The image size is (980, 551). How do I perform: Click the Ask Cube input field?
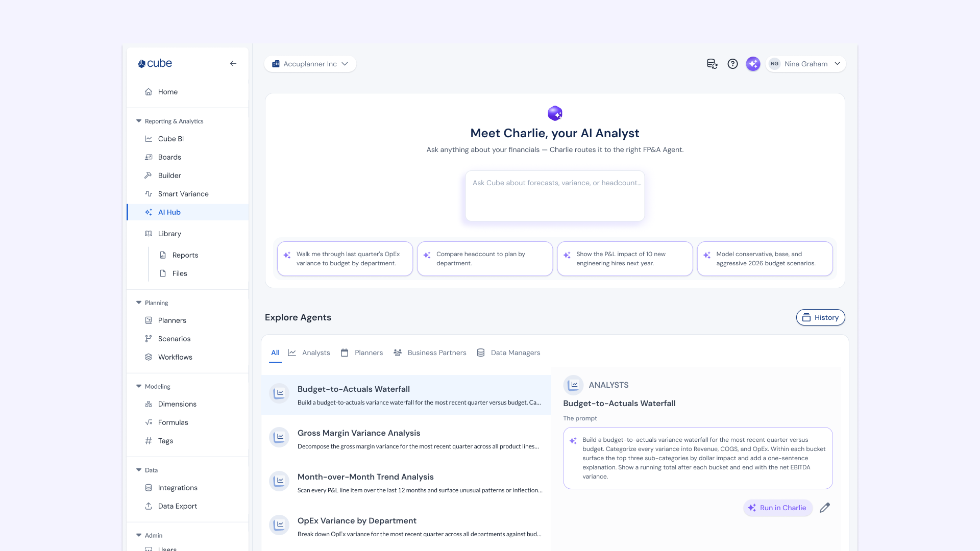click(x=555, y=196)
